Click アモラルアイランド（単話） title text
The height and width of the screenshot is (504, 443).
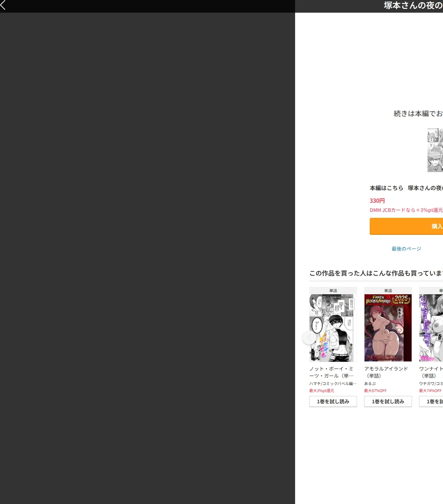(x=386, y=372)
